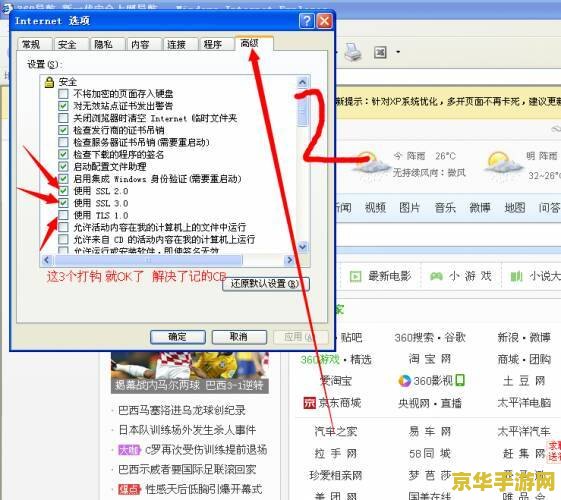
Task: Click the printer icon in the browser toolbar
Action: (353, 52)
